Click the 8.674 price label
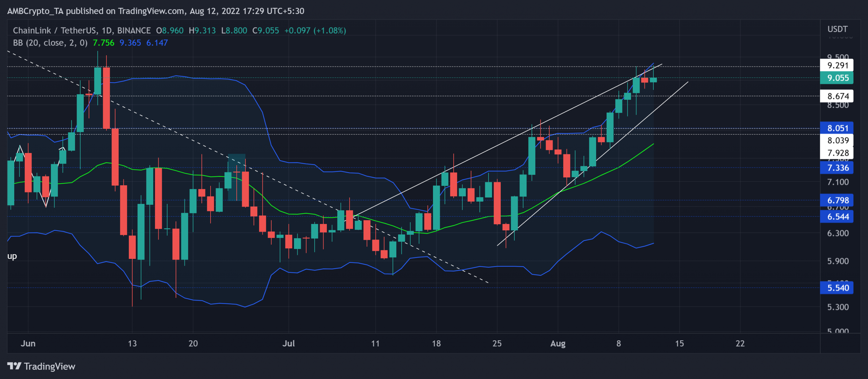Screen dimensions: 868x379 [x=836, y=96]
